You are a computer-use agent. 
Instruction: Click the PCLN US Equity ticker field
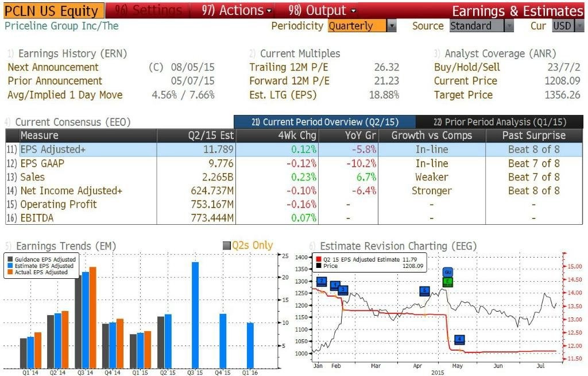click(x=53, y=11)
